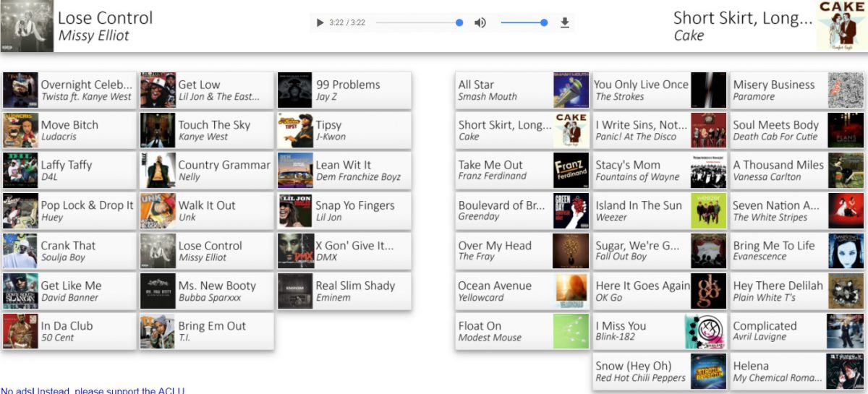Image resolution: width=868 pixels, height=394 pixels.
Task: Play In Da Club by 50 Cent
Action: (x=69, y=332)
